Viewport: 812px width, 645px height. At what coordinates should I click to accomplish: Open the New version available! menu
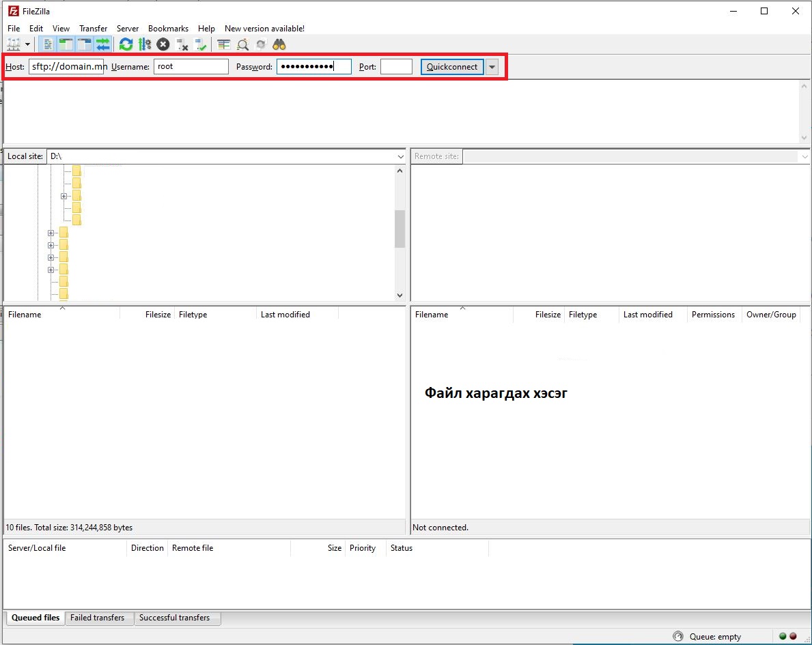264,29
